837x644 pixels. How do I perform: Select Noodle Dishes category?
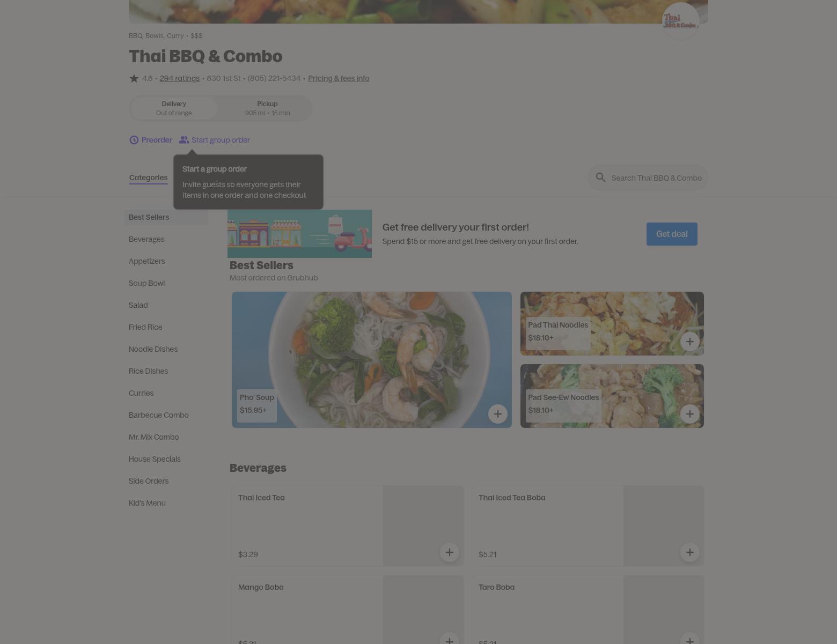point(153,349)
